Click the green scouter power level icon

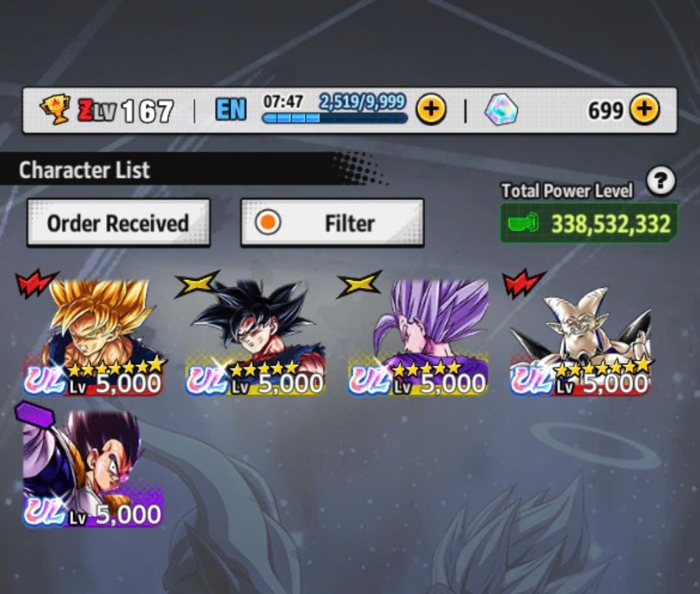tap(523, 223)
